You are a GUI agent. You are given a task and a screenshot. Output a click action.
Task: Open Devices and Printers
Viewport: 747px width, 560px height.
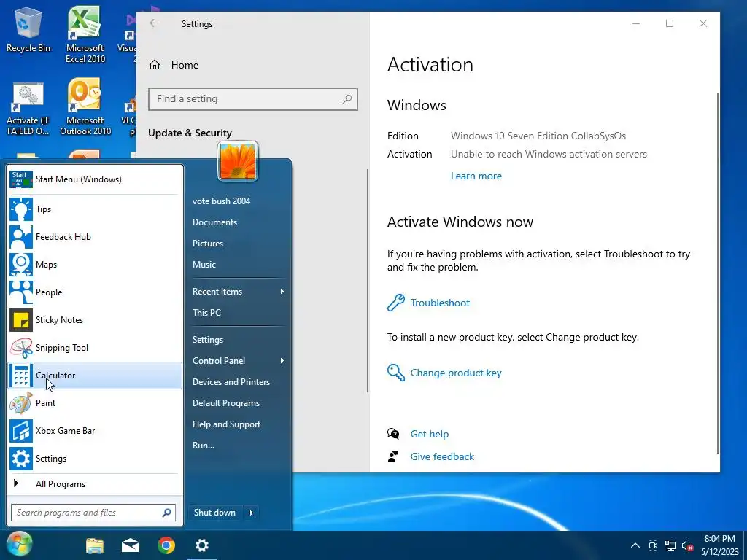click(x=231, y=382)
